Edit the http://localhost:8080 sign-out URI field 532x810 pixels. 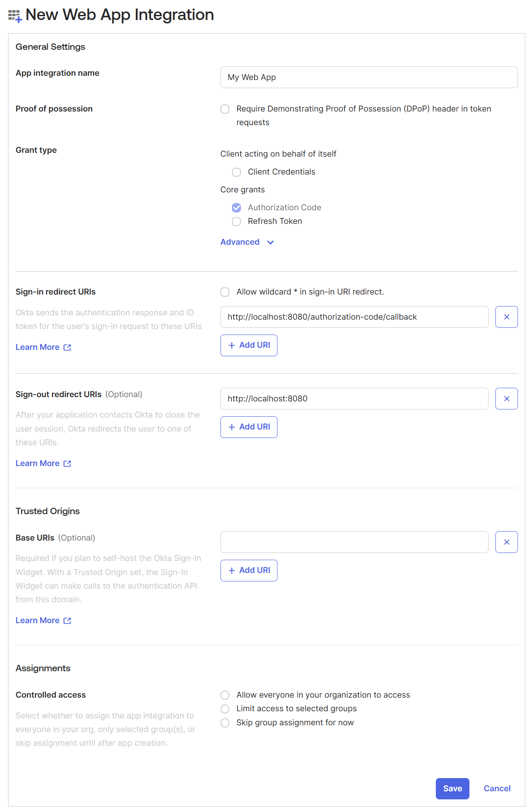pyautogui.click(x=354, y=398)
